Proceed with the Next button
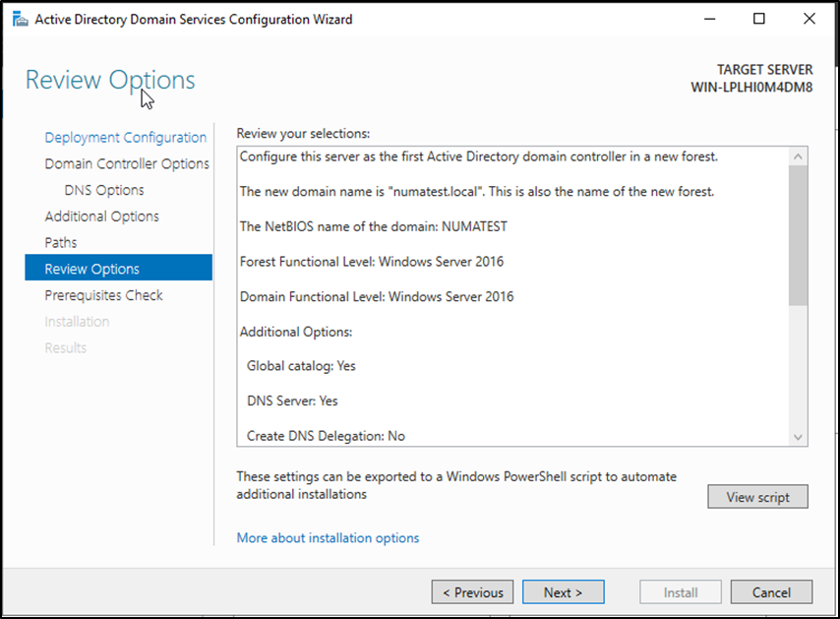The width and height of the screenshot is (840, 619). click(563, 592)
